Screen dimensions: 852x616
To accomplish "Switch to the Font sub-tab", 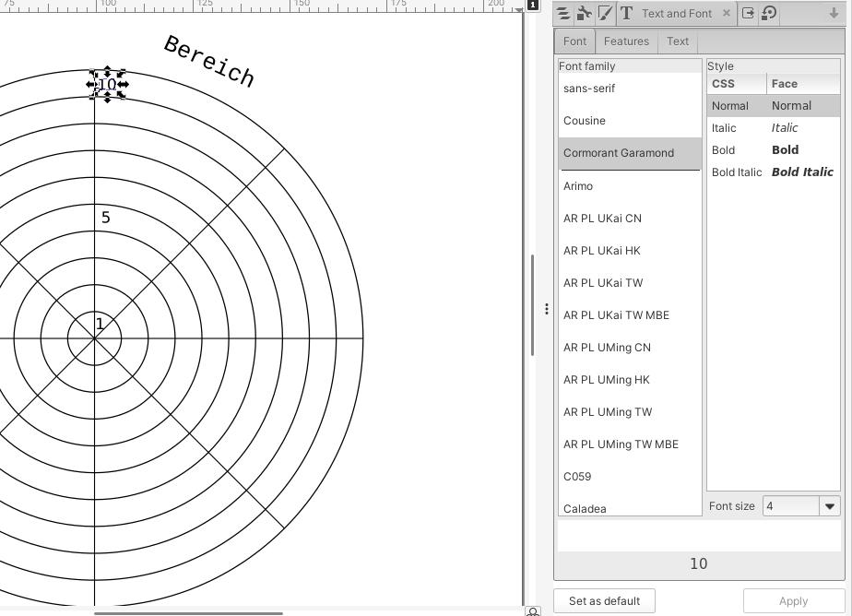I will (574, 41).
